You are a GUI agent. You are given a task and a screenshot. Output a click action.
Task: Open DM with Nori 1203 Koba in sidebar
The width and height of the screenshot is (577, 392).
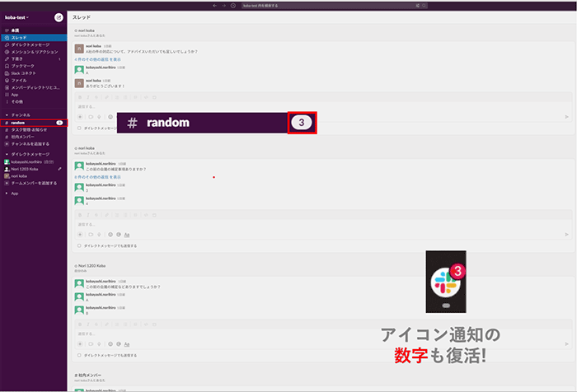pos(34,169)
